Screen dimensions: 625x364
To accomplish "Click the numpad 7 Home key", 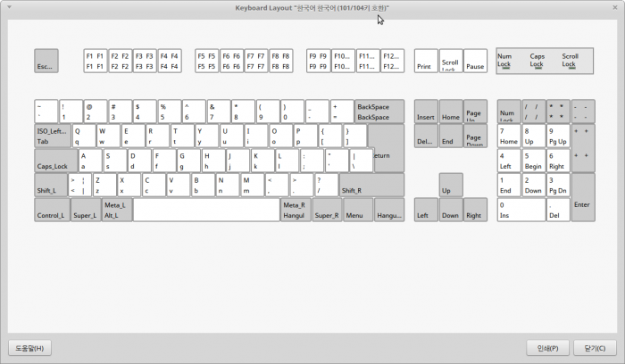I will coord(509,136).
